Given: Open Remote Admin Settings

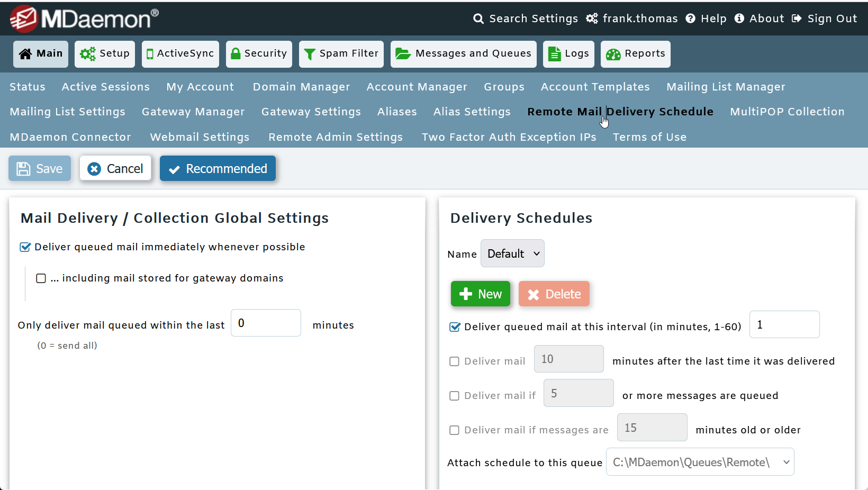Looking at the screenshot, I should [x=336, y=137].
